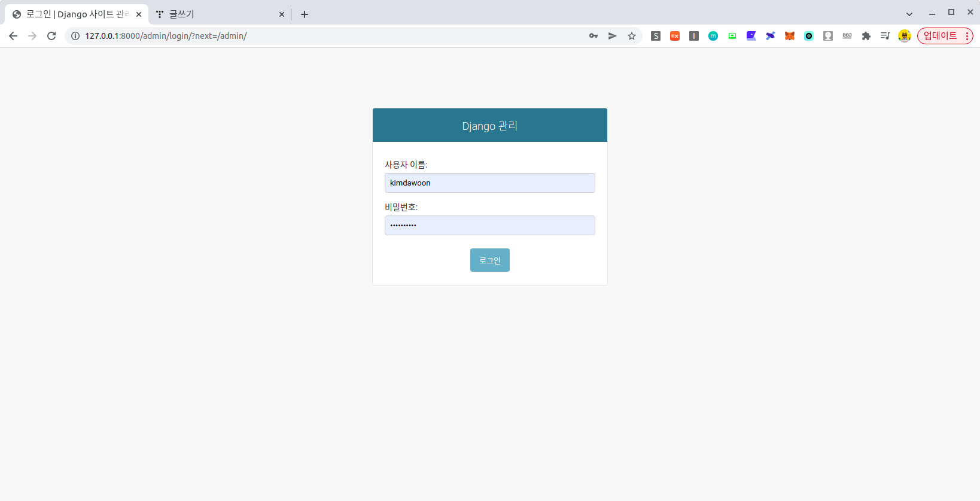Minimize the browser window

pyautogui.click(x=932, y=13)
